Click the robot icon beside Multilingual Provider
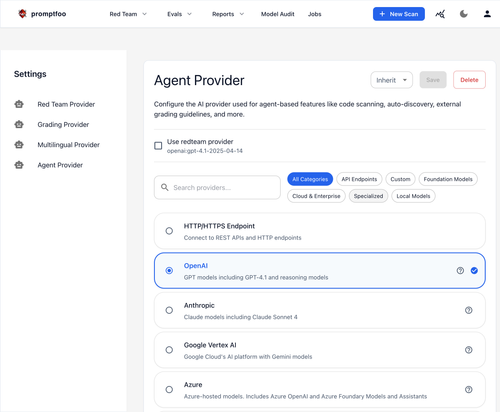Image resolution: width=500 pixels, height=412 pixels. 19,145
